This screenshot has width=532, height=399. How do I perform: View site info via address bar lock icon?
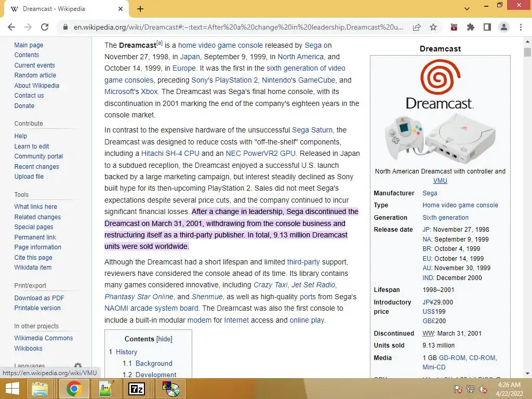65,27
